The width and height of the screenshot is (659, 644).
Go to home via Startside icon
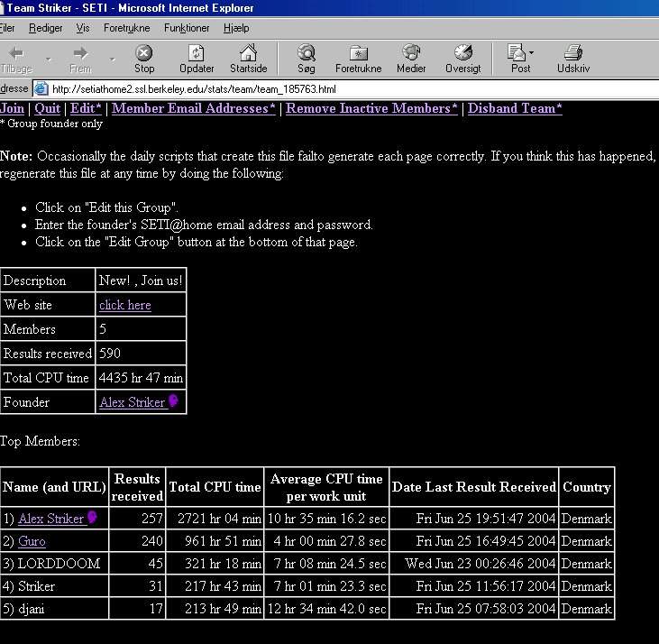pos(248,52)
